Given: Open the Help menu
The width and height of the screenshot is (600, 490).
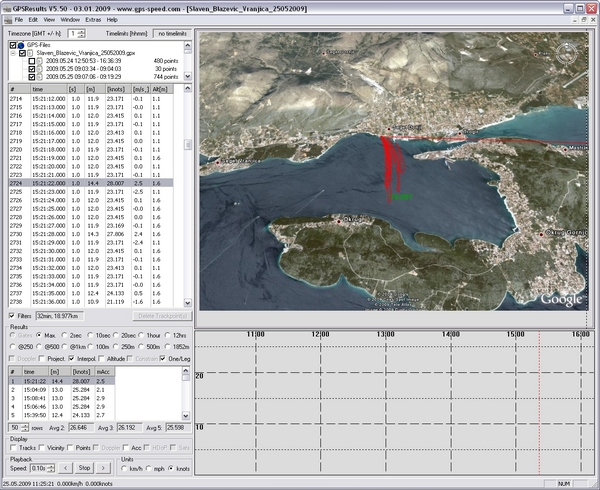Looking at the screenshot, I should point(112,20).
